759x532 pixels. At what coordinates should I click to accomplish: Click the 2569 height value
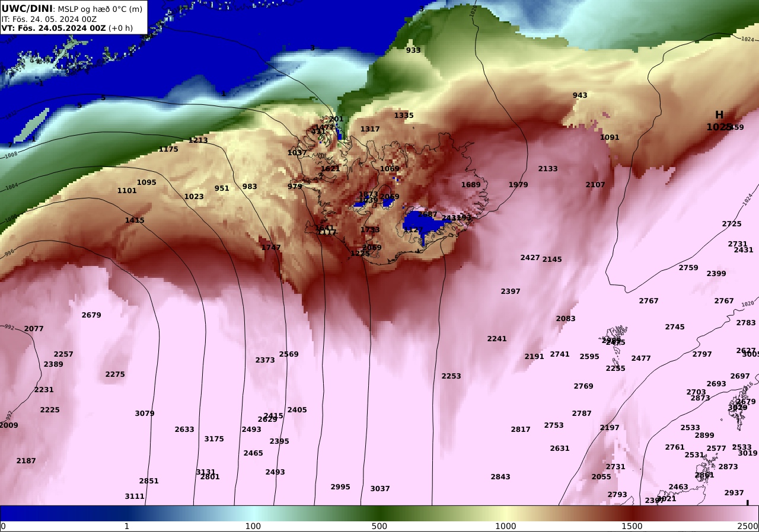coord(289,354)
